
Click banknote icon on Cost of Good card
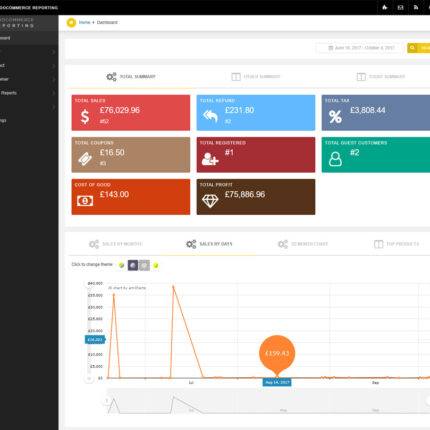[85, 201]
